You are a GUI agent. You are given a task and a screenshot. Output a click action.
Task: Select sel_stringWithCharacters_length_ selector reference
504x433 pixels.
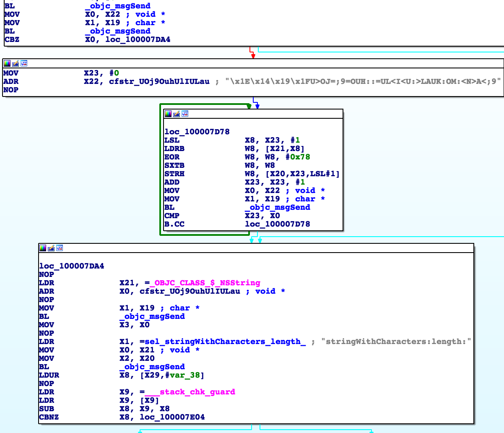[x=225, y=342]
